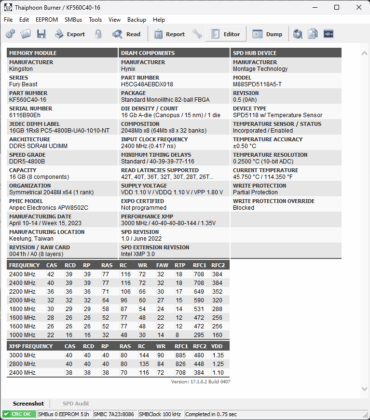Click the CRC OK status indicator

[x=19, y=414]
